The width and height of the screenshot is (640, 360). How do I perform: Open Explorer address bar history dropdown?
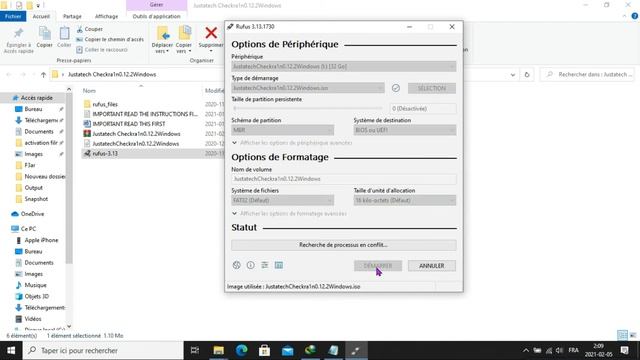tap(513, 75)
